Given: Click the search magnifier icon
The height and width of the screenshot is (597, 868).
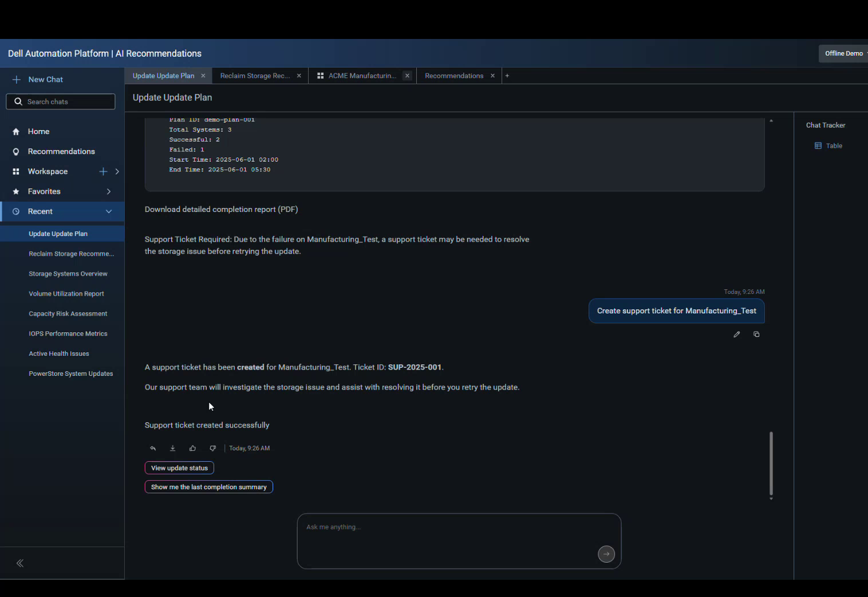Looking at the screenshot, I should coord(18,101).
